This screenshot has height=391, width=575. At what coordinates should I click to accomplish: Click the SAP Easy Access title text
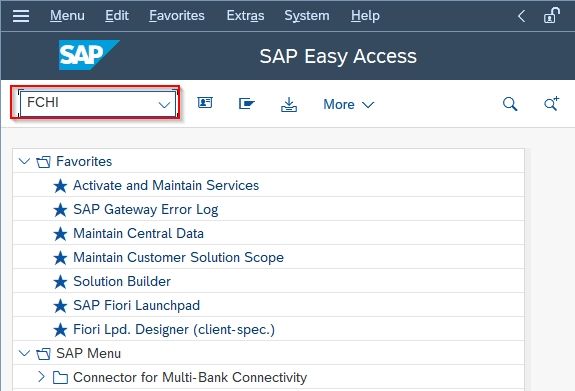[x=338, y=56]
